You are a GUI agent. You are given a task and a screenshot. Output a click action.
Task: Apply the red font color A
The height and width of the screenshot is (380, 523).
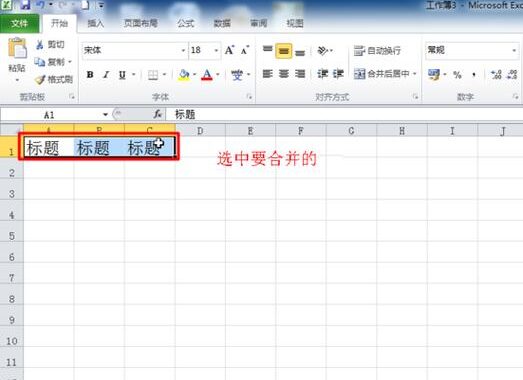pos(207,75)
